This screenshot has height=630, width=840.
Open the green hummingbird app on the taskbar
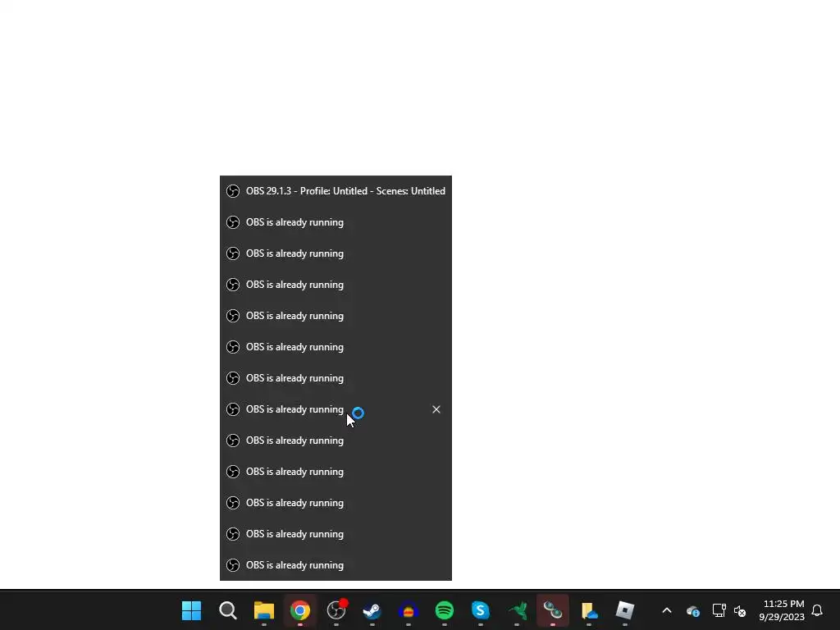517,610
